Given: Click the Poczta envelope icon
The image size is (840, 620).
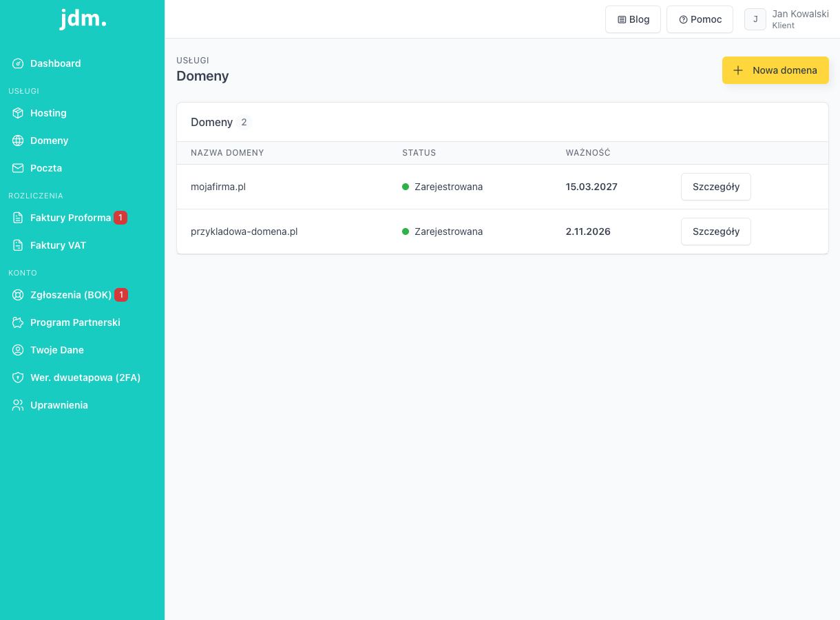Looking at the screenshot, I should (x=18, y=168).
